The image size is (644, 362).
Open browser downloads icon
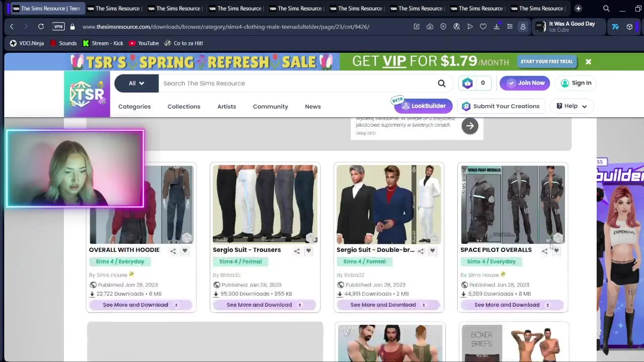point(497,27)
